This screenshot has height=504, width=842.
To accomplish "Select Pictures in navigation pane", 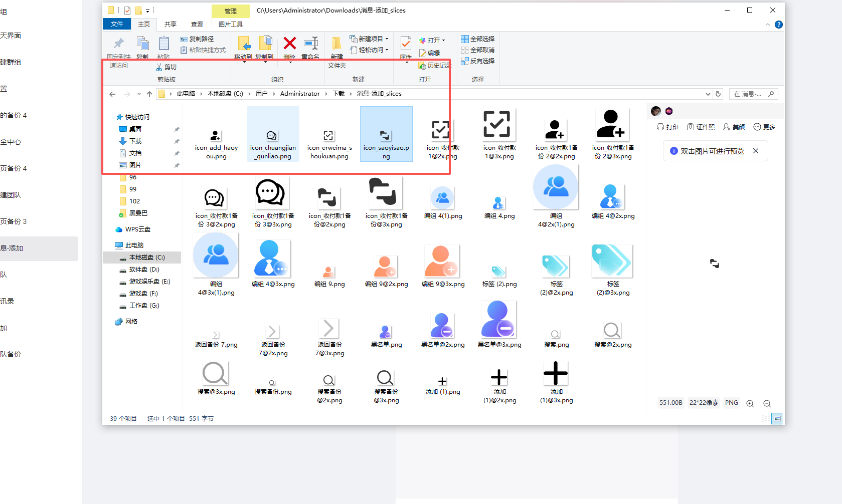I will tap(131, 165).
